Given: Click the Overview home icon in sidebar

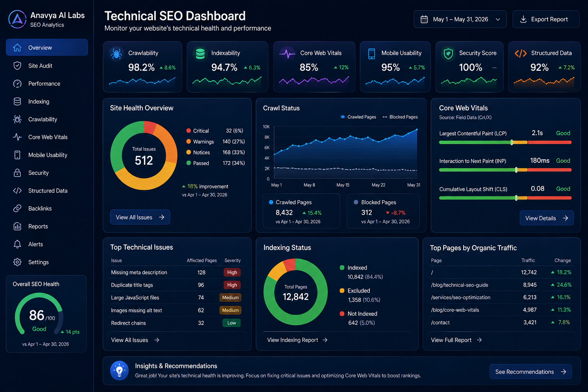Looking at the screenshot, I should pos(17,47).
